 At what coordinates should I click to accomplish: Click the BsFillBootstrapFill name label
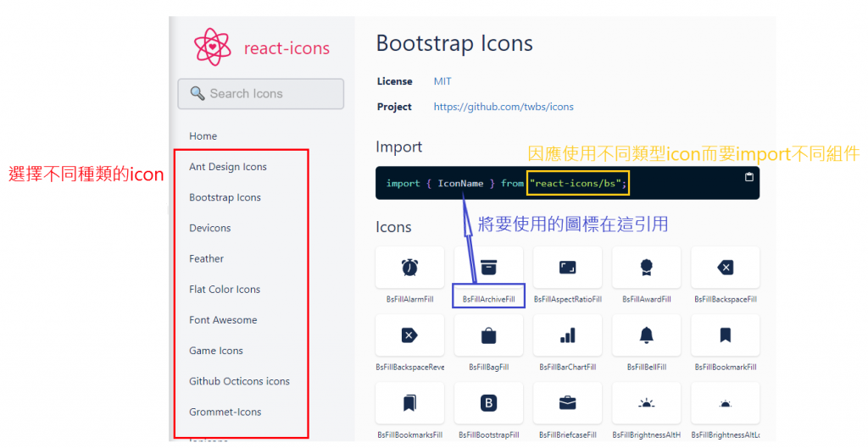[x=488, y=435]
